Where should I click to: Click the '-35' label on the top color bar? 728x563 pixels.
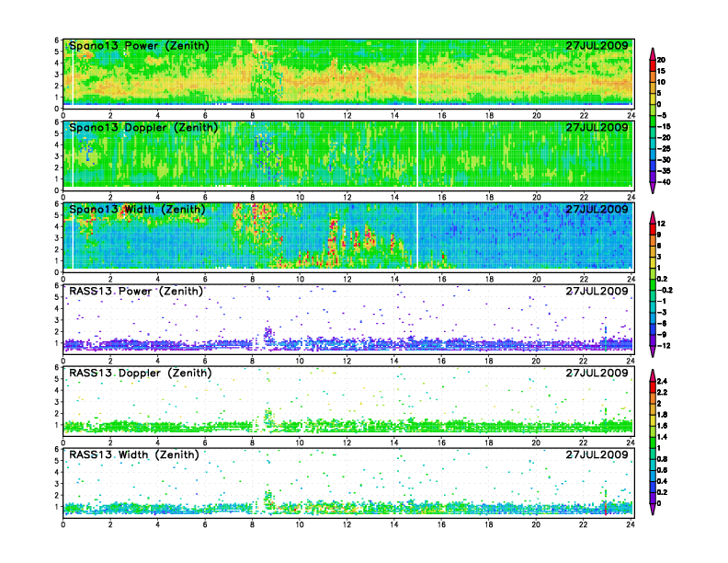click(664, 171)
